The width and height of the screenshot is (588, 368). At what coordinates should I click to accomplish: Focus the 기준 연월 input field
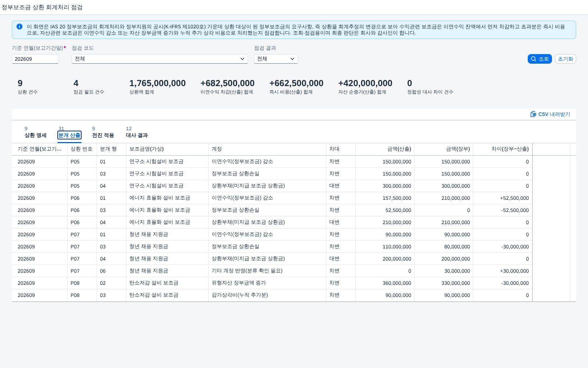35,59
